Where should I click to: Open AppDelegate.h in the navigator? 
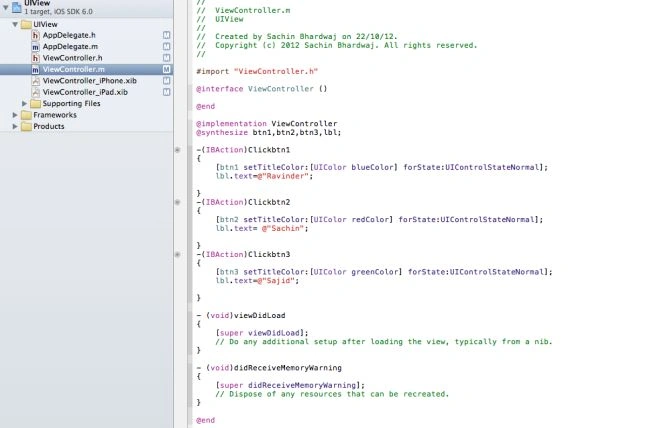(x=69, y=35)
